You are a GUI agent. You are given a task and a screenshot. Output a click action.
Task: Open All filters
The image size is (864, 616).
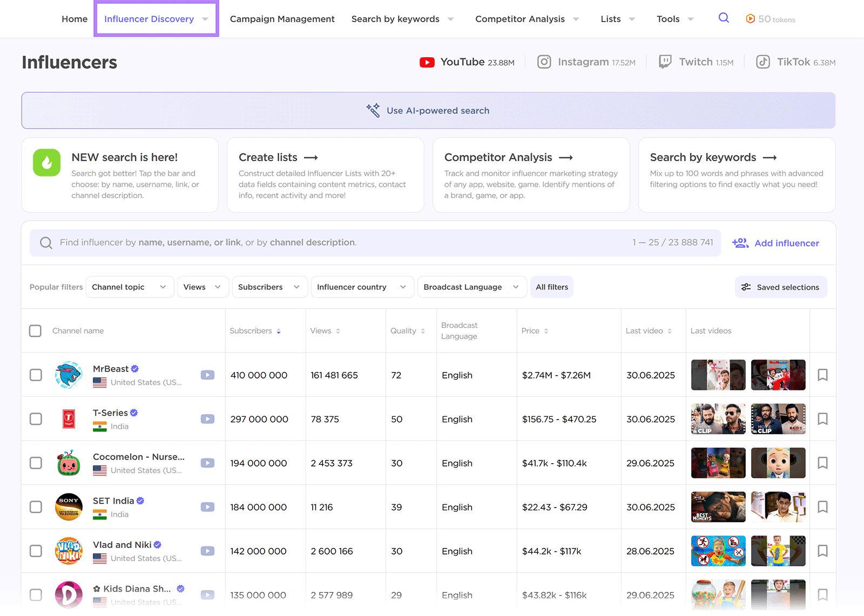[551, 287]
